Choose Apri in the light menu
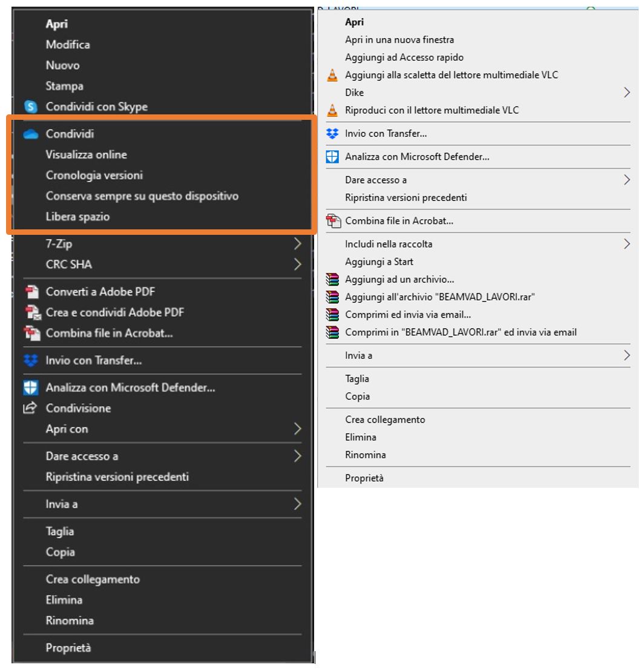The image size is (644, 670). click(354, 22)
